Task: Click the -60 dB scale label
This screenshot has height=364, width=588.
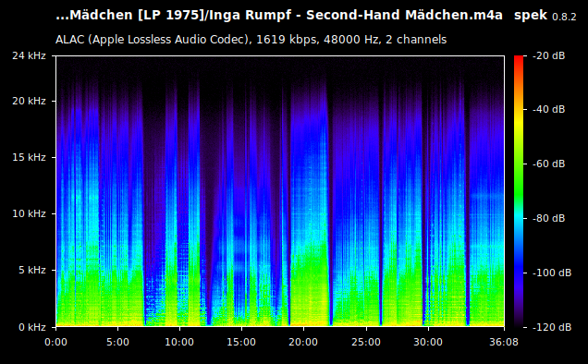Action: tap(548, 164)
